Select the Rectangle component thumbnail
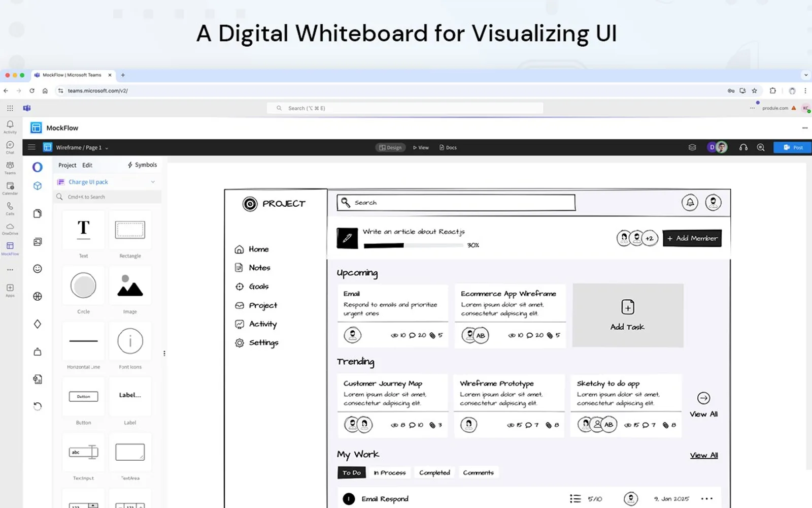The height and width of the screenshot is (508, 812). tap(130, 230)
